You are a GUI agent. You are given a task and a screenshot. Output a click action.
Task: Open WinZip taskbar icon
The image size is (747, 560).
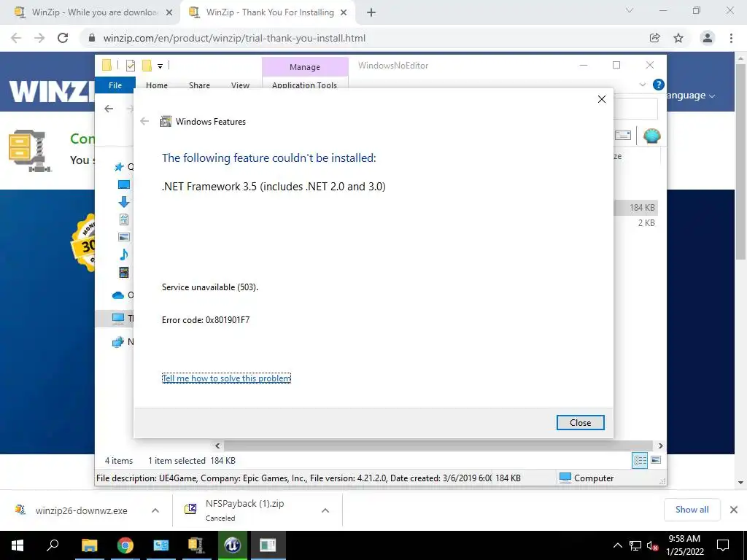click(x=196, y=545)
